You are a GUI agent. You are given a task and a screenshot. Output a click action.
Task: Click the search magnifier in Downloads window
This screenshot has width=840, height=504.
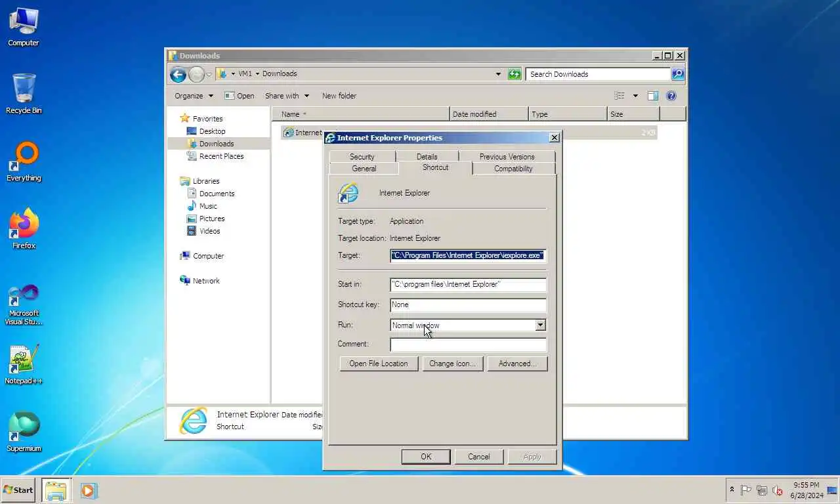[x=678, y=74]
